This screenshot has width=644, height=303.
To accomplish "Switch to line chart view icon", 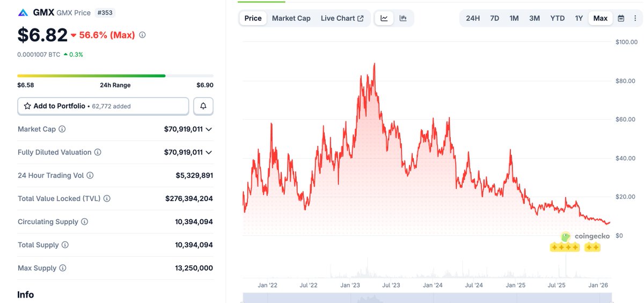I will [x=384, y=18].
